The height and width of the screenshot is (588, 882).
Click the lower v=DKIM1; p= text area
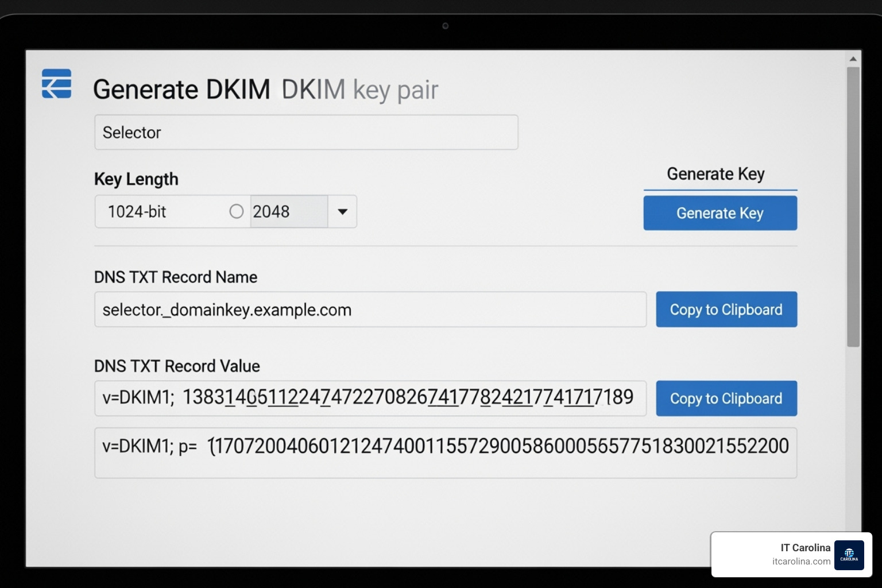coord(445,452)
